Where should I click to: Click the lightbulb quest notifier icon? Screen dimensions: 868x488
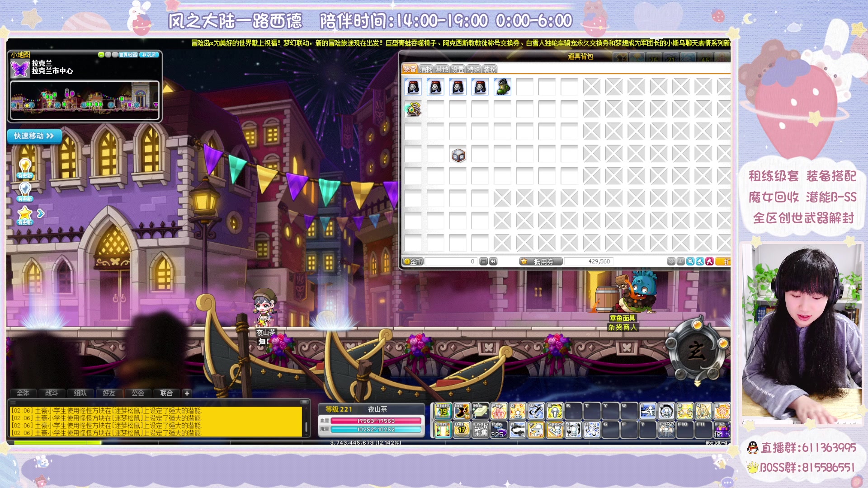25,168
